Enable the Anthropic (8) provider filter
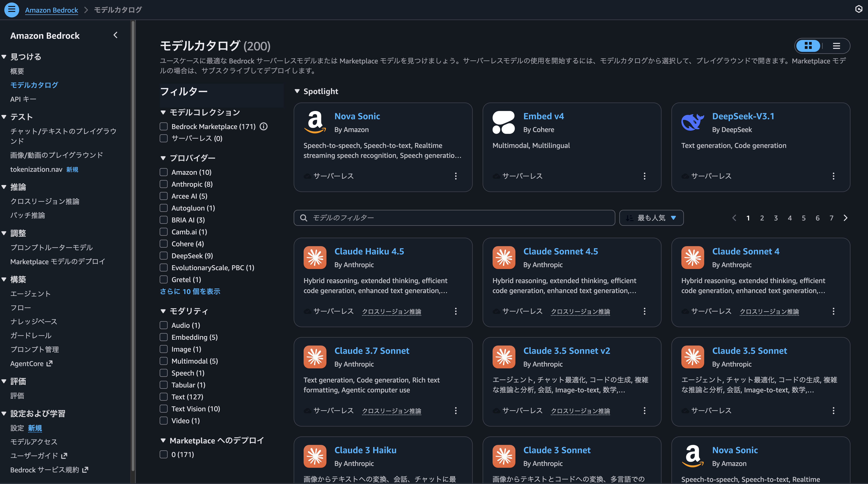This screenshot has height=484, width=868. click(164, 184)
